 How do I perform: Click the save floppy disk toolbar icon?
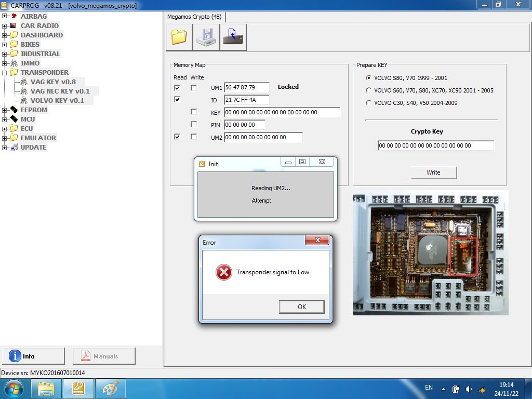pyautogui.click(x=206, y=37)
